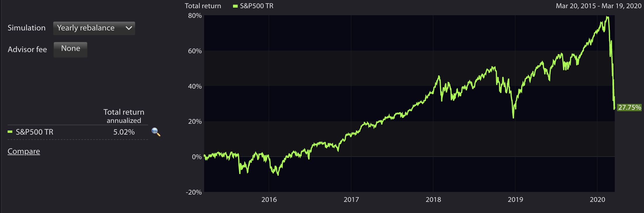Click the Total return annualized column header
The height and width of the screenshot is (213, 644).
[124, 116]
